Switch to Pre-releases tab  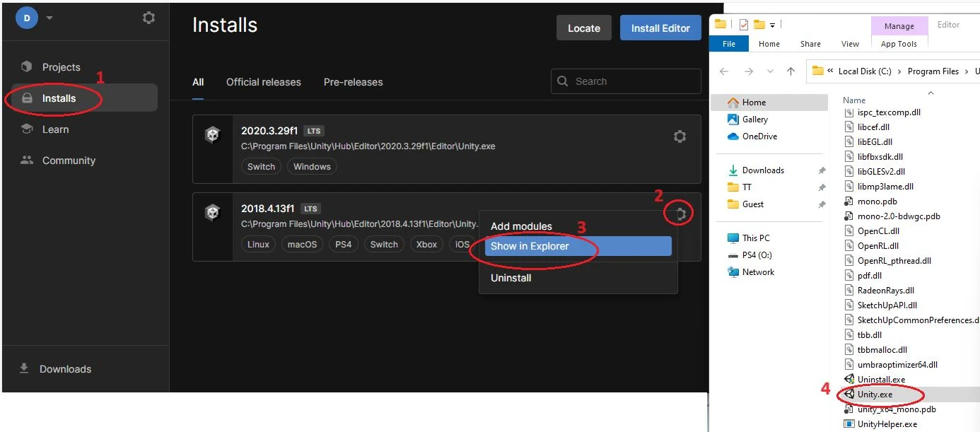point(353,82)
